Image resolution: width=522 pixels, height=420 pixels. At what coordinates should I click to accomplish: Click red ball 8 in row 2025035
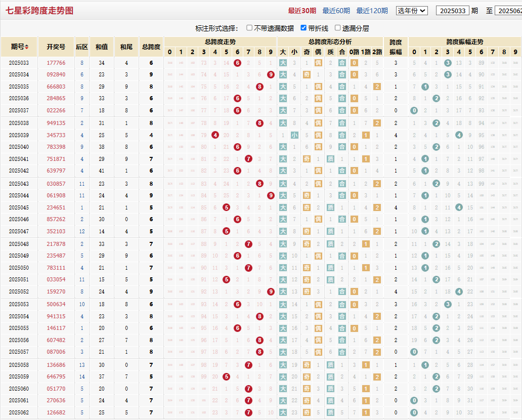point(259,87)
